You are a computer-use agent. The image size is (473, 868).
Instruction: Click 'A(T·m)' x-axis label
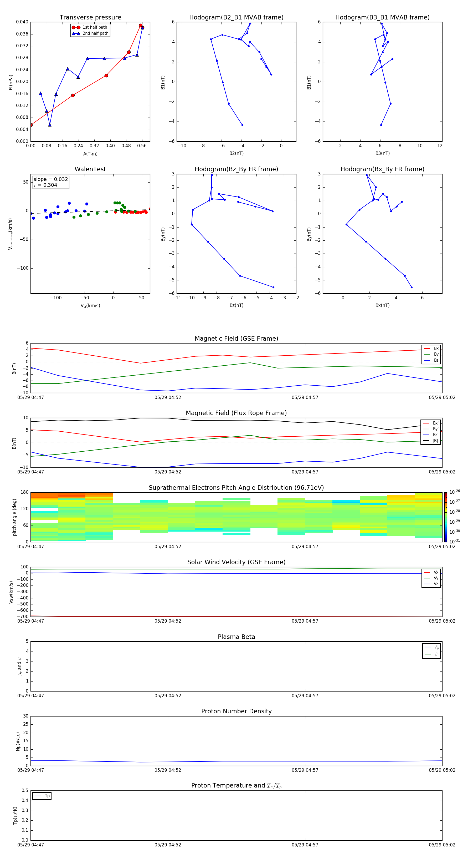pyautogui.click(x=90, y=154)
